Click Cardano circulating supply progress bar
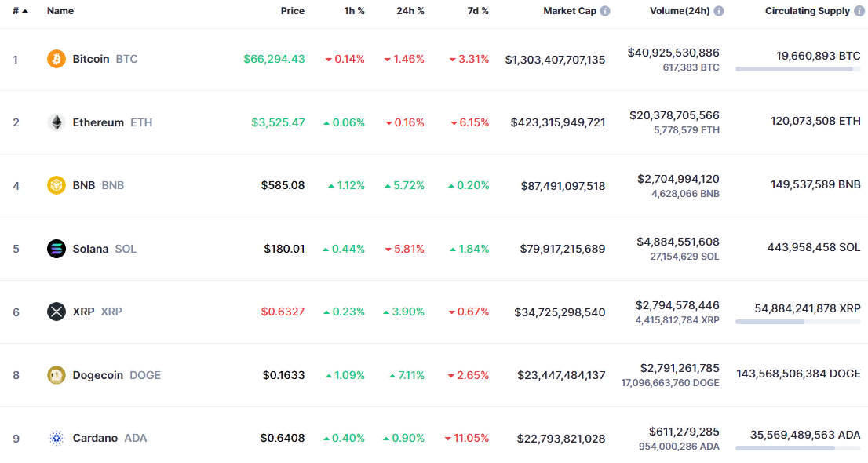This screenshot has width=868, height=463. coord(797,448)
